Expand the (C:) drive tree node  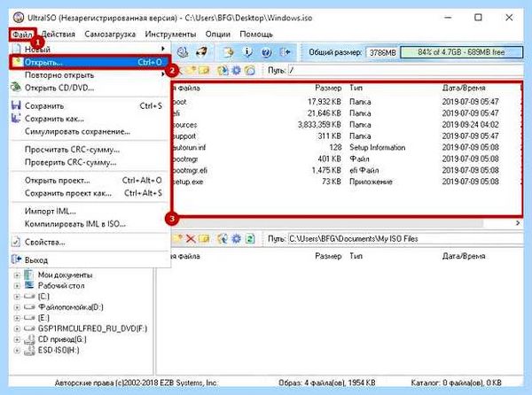(x=16, y=297)
